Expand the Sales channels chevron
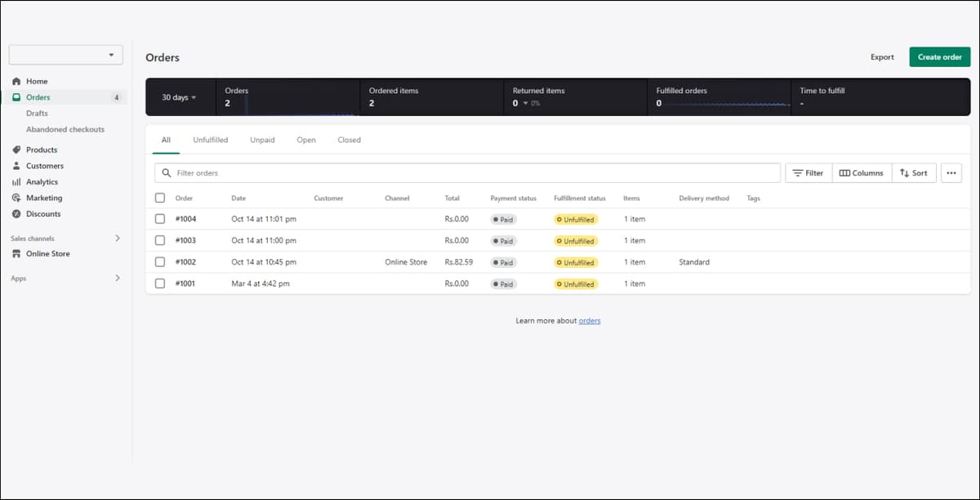Screen dimensions: 980x500 click(117, 238)
